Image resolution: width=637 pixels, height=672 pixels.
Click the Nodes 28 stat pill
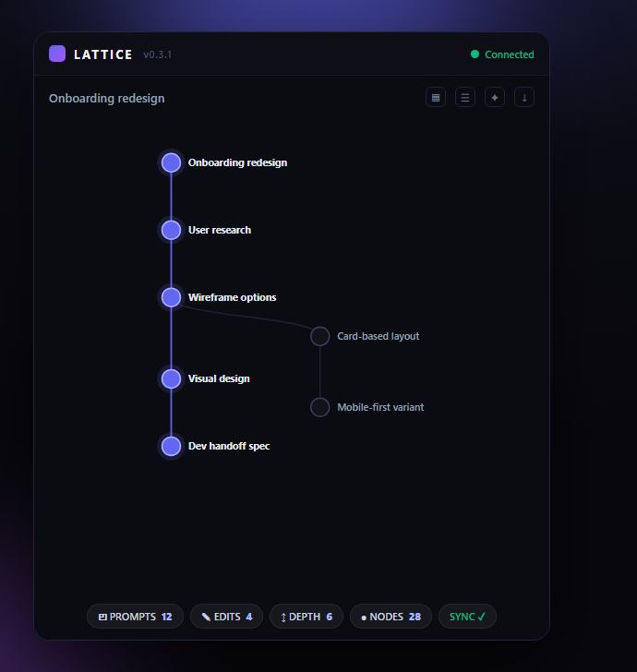point(391,617)
